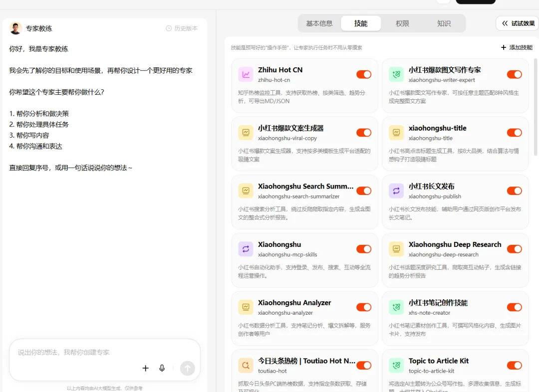The height and width of the screenshot is (392, 539).
Task: Disable the Zhihu Hot CN skill toggle
Action: point(364,74)
